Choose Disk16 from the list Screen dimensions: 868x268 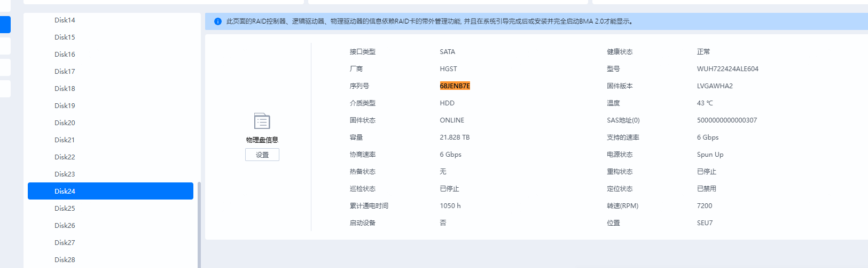tap(65, 55)
